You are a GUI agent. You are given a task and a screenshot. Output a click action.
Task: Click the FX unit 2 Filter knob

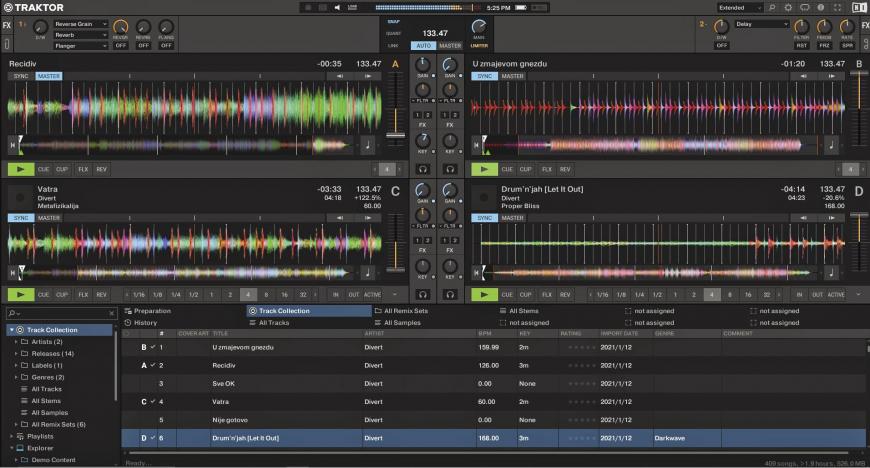point(801,27)
